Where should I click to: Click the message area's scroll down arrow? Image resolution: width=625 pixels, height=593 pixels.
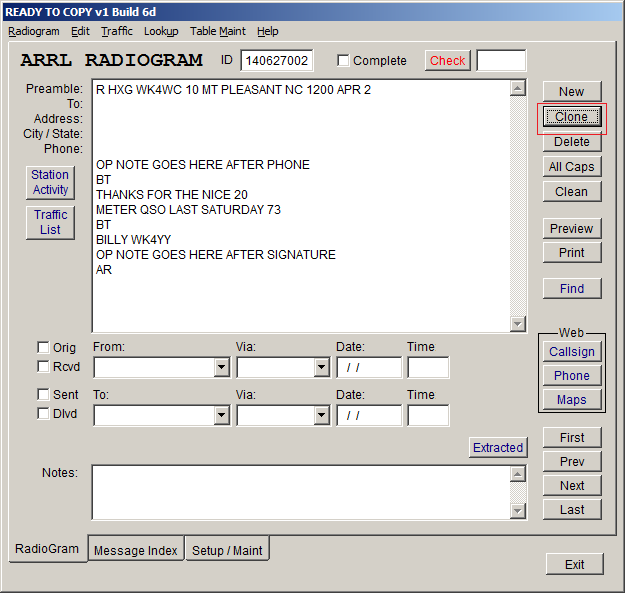tap(517, 324)
